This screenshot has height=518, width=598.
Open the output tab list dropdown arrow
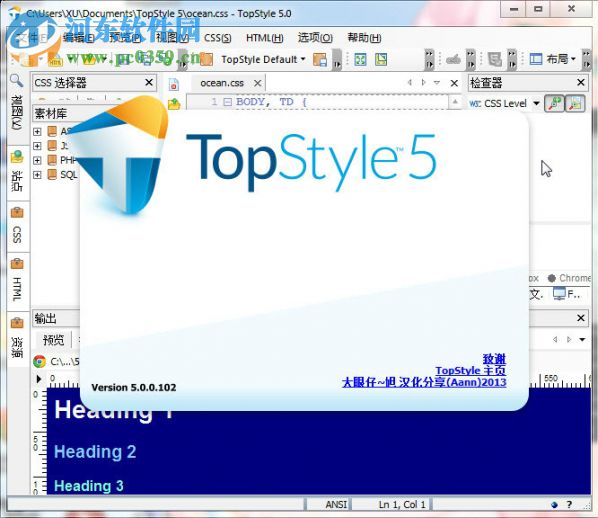582,339
